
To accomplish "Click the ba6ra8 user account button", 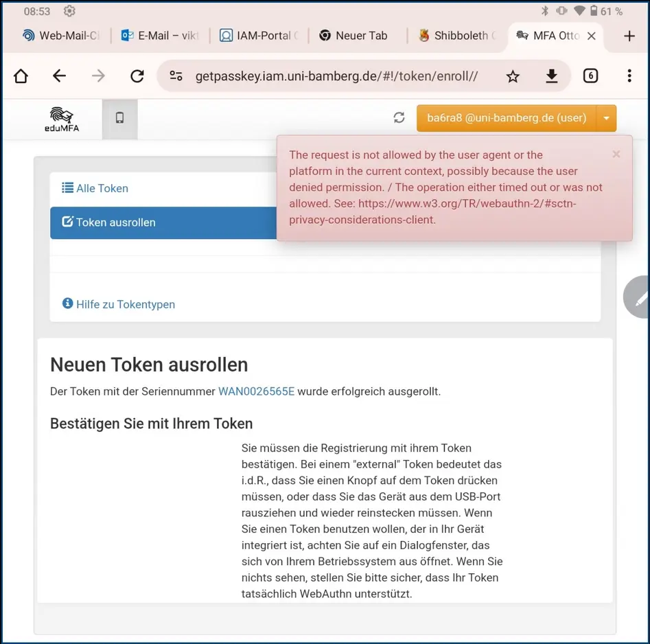I will [507, 118].
